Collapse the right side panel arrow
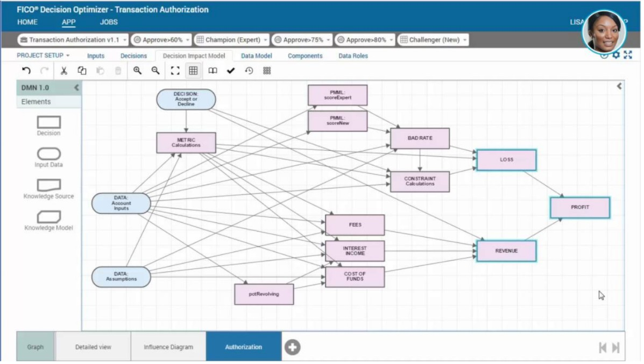The height and width of the screenshot is (364, 644). [619, 86]
